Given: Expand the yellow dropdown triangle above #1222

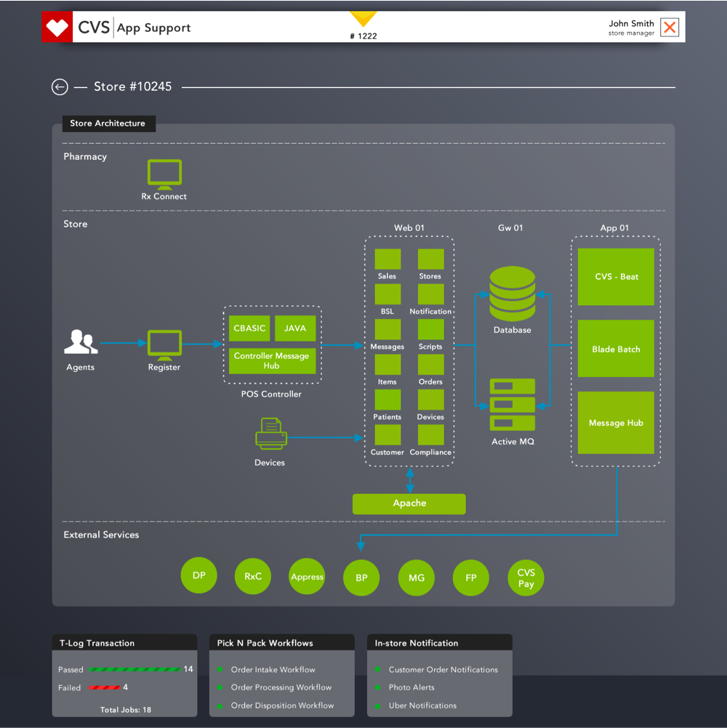Looking at the screenshot, I should (363, 19).
